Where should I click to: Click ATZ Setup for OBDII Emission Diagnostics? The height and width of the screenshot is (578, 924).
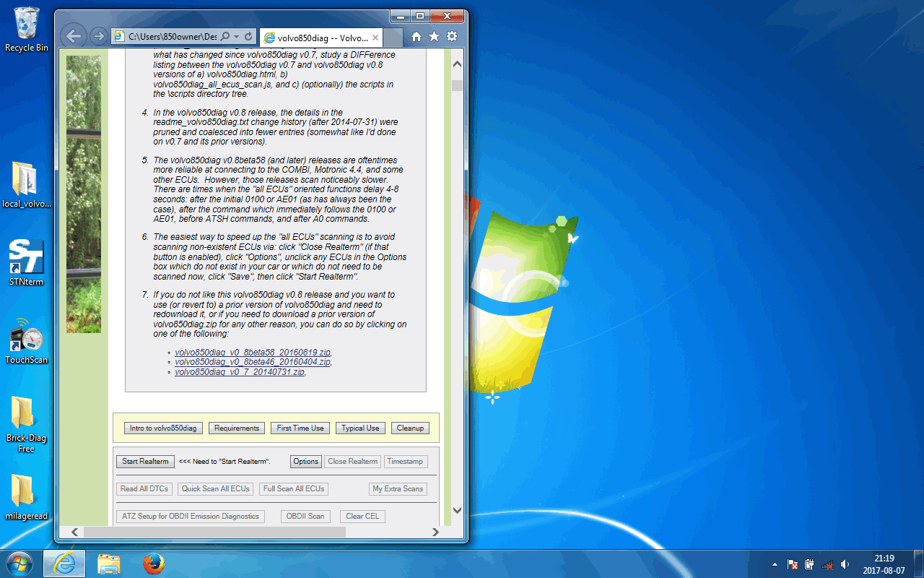pyautogui.click(x=191, y=517)
